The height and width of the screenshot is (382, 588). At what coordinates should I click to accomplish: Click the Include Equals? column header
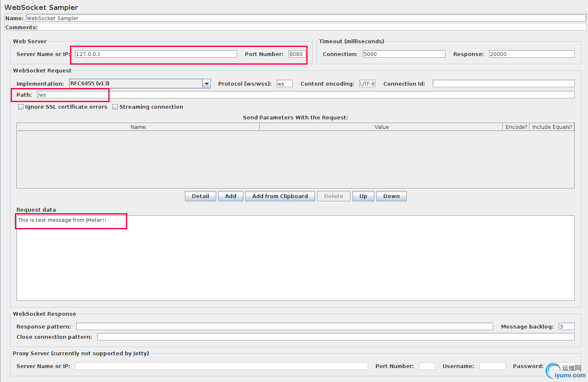coord(552,127)
